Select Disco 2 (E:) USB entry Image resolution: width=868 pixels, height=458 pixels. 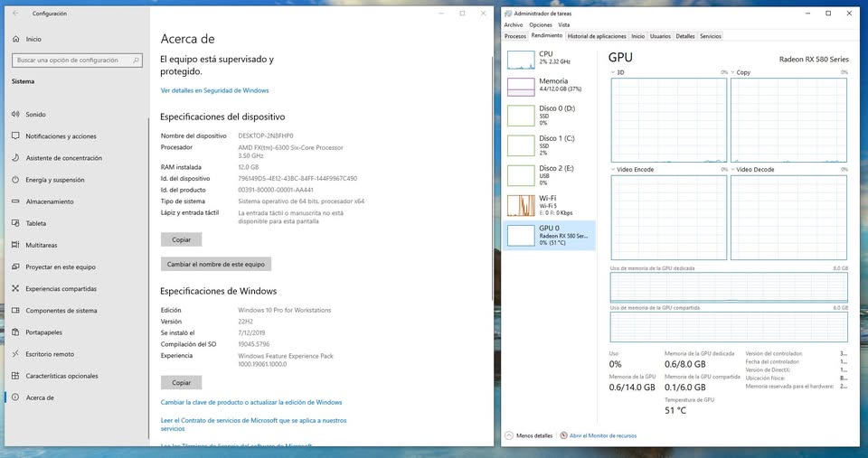pyautogui.click(x=549, y=175)
